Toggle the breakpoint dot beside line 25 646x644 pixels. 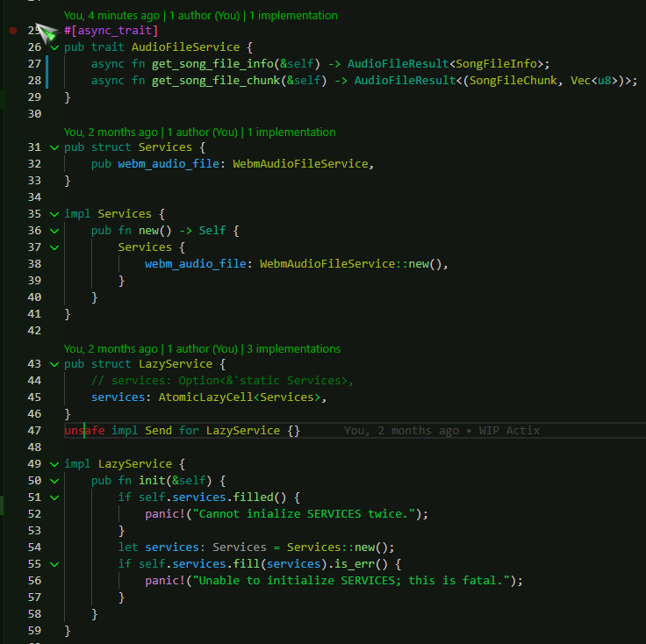click(x=13, y=31)
